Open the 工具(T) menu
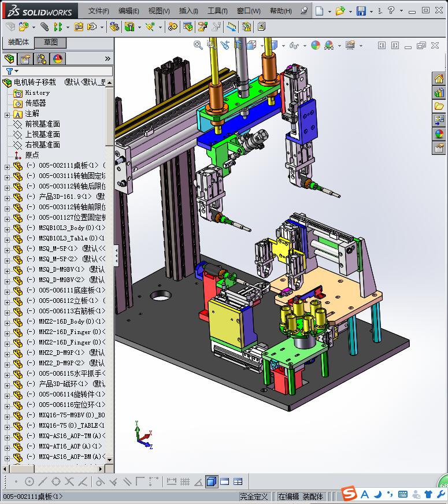 [x=217, y=11]
